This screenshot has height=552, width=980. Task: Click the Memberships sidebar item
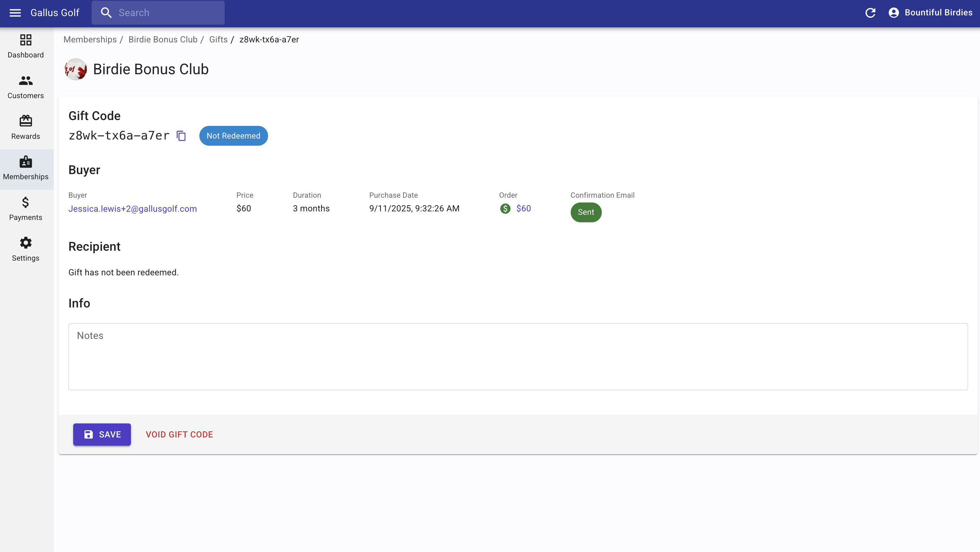(x=26, y=168)
